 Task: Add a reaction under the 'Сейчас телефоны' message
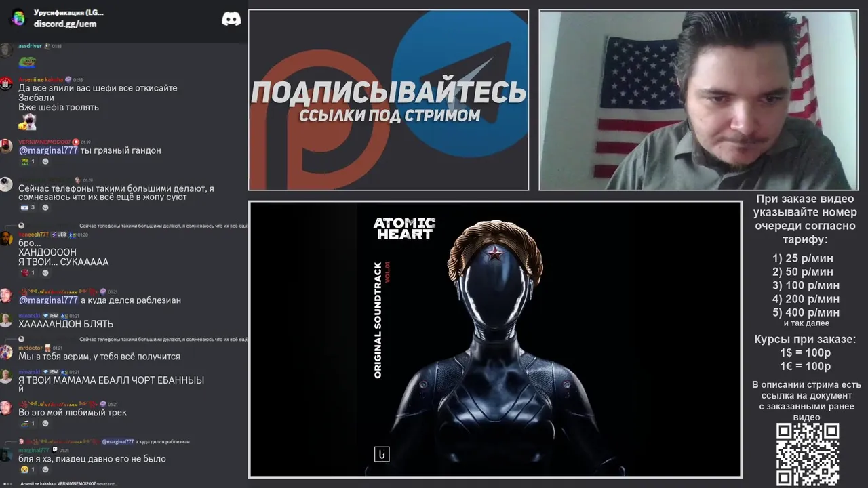pos(45,207)
